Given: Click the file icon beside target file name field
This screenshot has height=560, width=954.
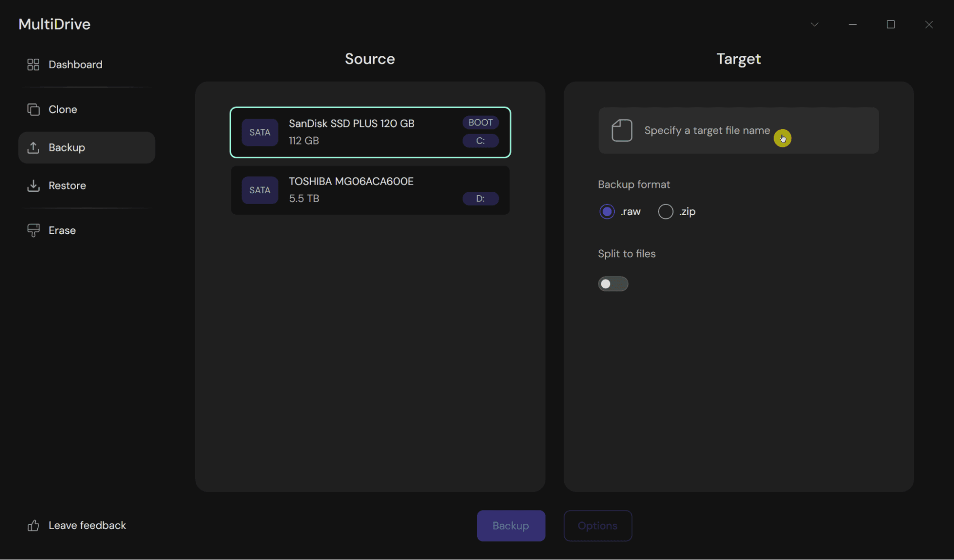Looking at the screenshot, I should (x=622, y=130).
